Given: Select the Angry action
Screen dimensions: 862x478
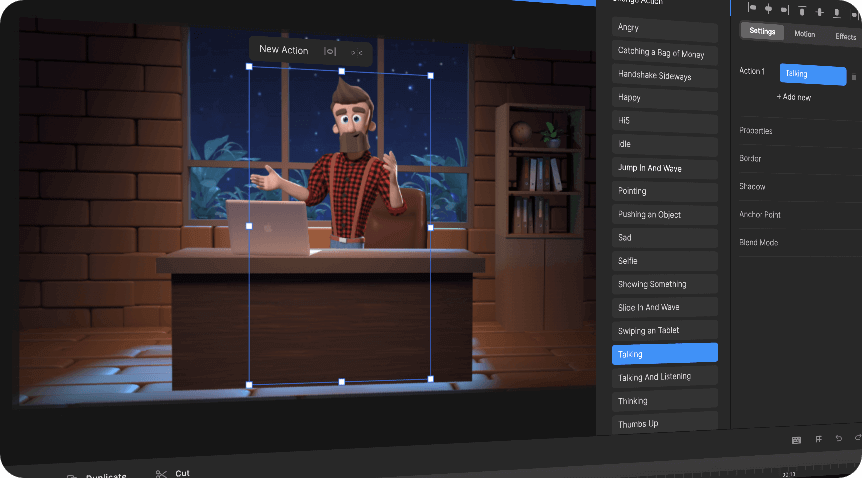Looking at the screenshot, I should coord(665,29).
